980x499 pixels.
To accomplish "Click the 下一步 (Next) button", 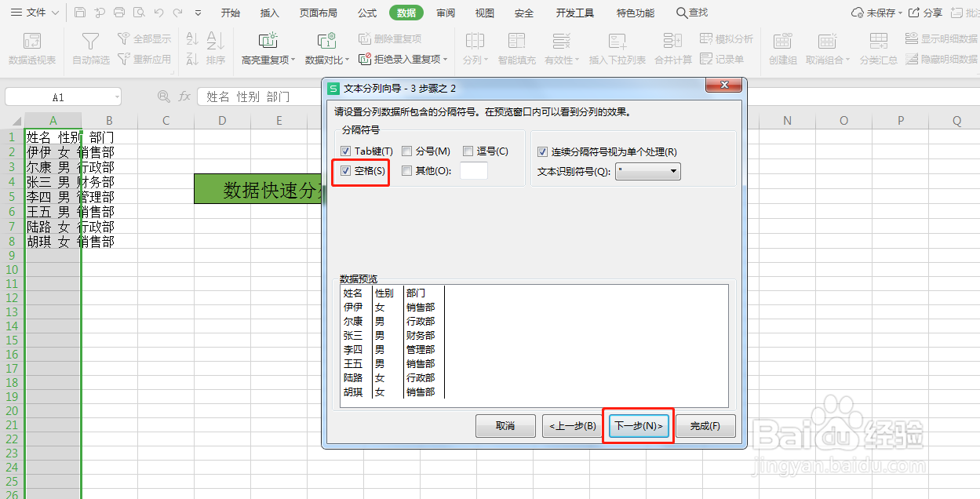I will pos(637,427).
